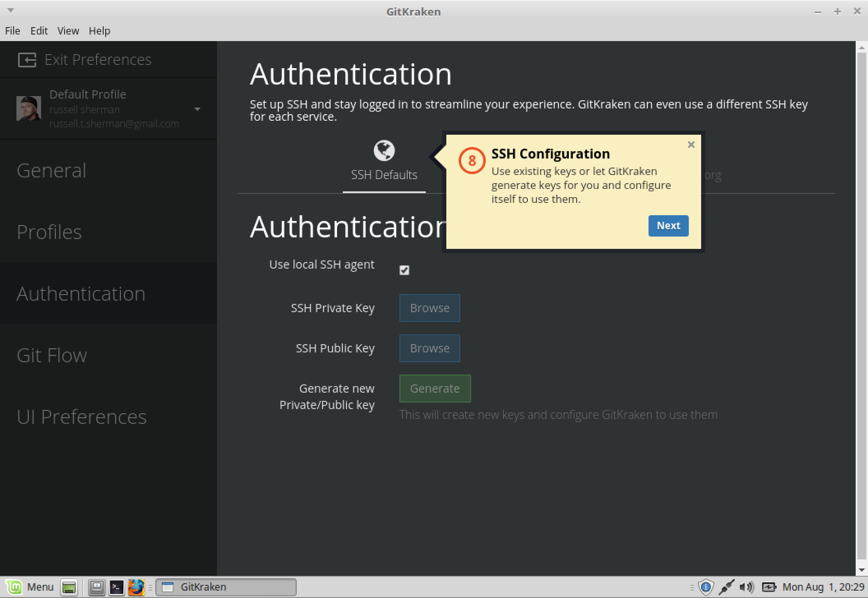Screen dimensions: 868x598
Task: Click the show desktop taskbar icon
Action: (x=69, y=587)
